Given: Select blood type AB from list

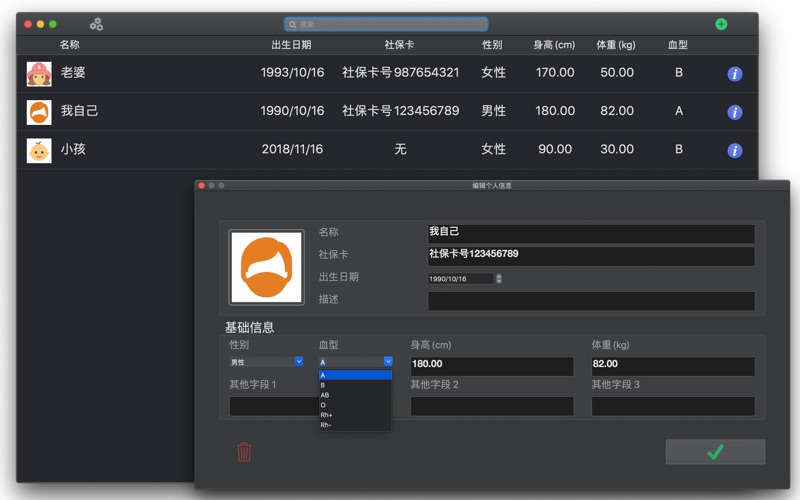Looking at the screenshot, I should pyautogui.click(x=325, y=395).
